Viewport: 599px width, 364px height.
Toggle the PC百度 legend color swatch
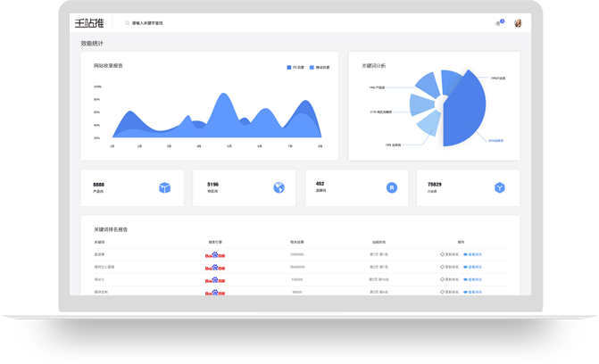[289, 68]
